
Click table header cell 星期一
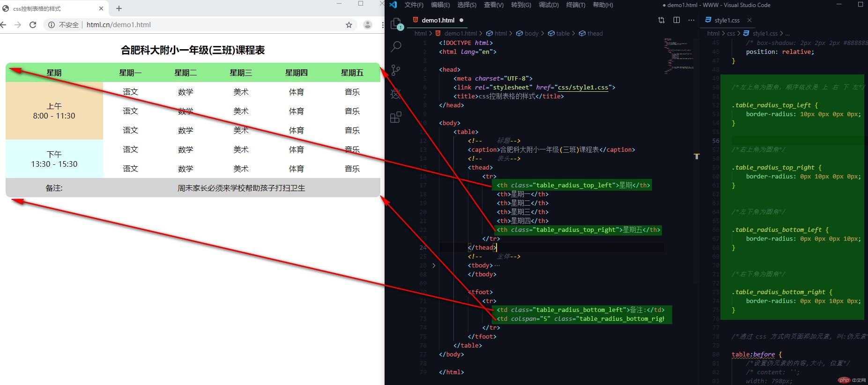[130, 73]
